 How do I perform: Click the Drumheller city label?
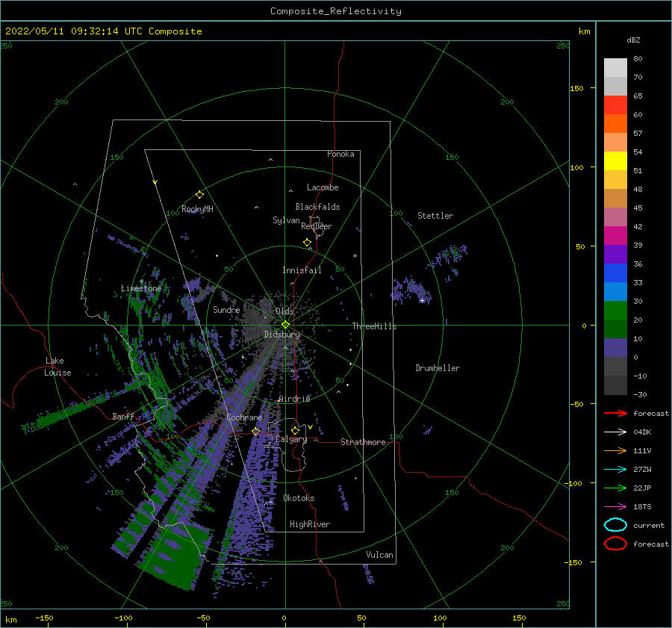click(438, 368)
